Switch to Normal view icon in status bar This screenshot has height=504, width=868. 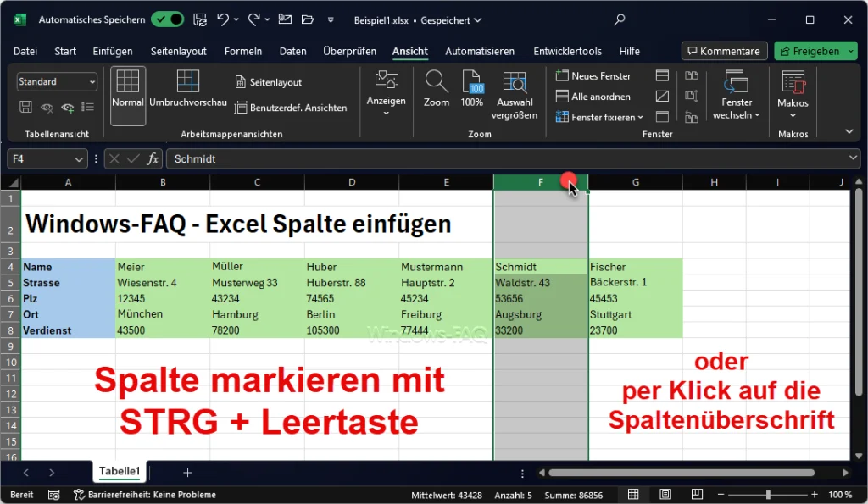[633, 494]
